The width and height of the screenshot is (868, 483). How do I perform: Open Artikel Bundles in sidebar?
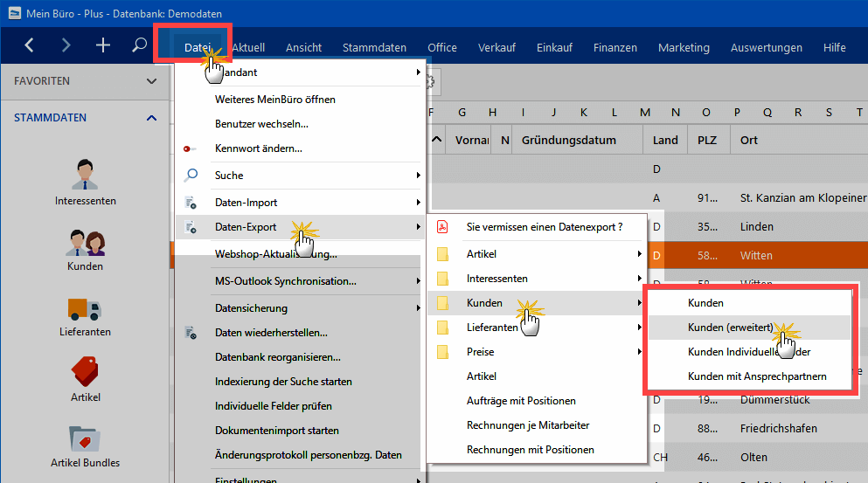click(x=85, y=445)
